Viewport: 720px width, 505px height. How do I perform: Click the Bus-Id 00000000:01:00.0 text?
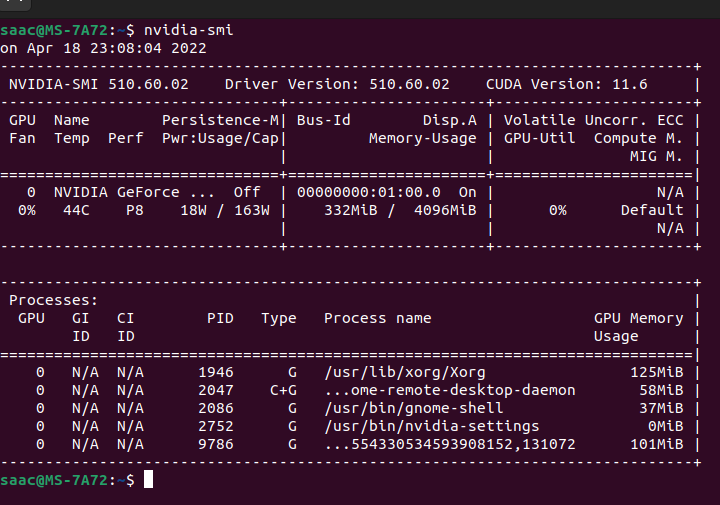(x=368, y=192)
